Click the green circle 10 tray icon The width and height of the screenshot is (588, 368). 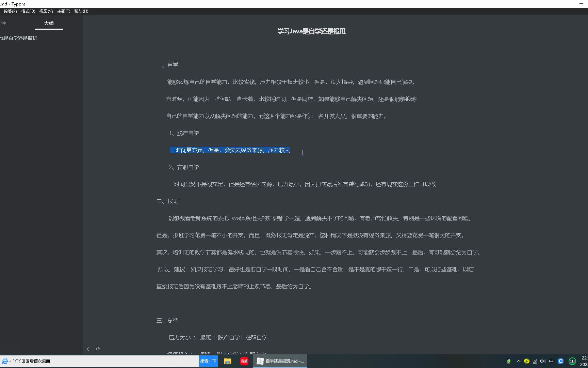572,361
